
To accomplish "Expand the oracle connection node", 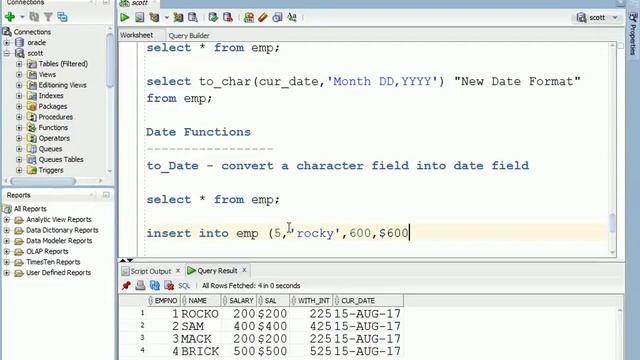I will click(7, 42).
